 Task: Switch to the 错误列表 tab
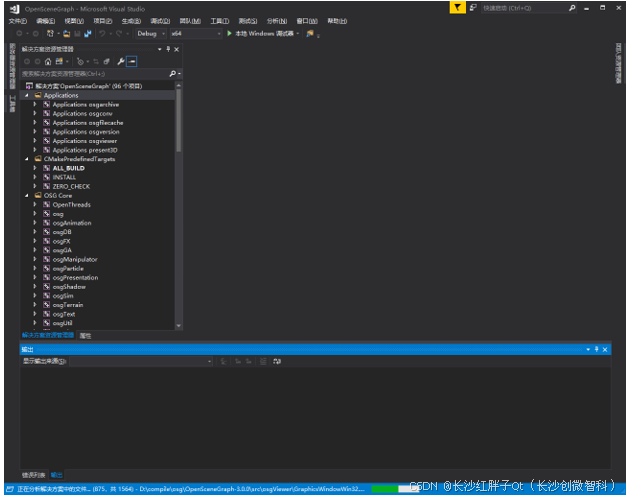click(x=33, y=474)
